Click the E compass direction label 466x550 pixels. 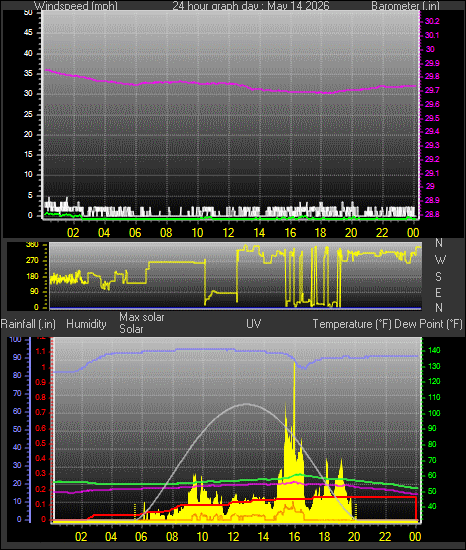438,293
